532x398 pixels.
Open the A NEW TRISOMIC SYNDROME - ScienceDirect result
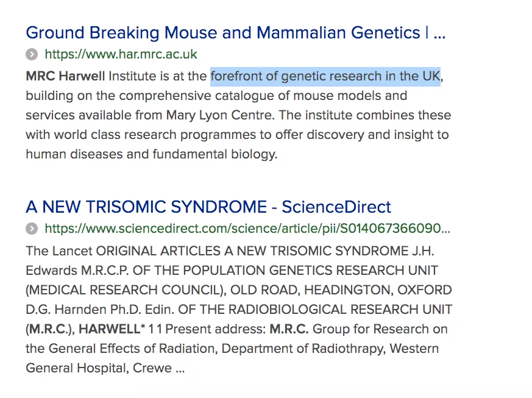point(208,207)
